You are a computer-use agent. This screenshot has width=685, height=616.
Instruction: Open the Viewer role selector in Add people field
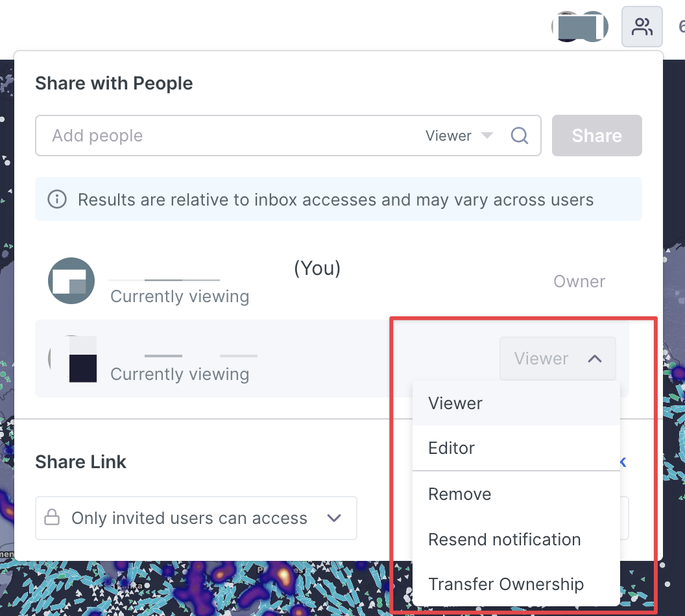click(x=459, y=136)
